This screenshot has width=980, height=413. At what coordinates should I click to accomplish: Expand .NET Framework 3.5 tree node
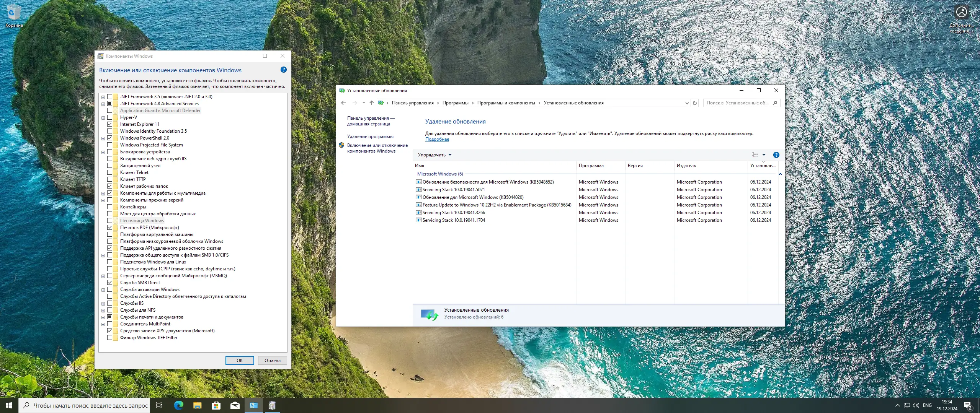tap(103, 97)
